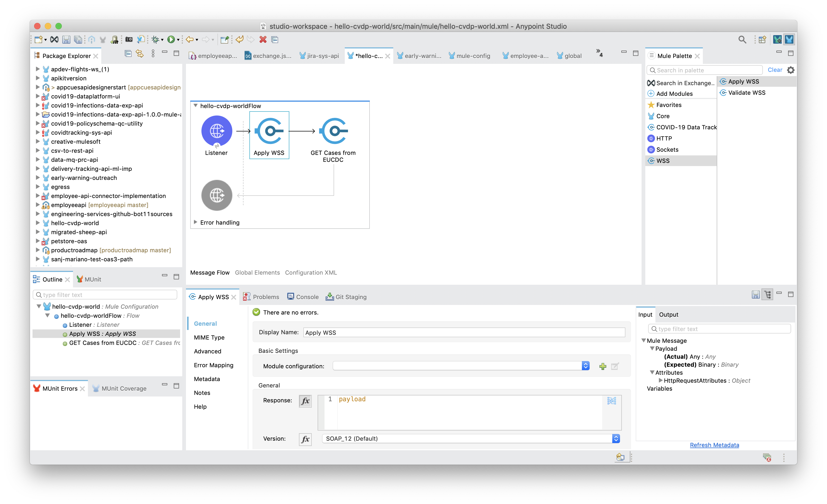Click Add Modules in Mule Palette
The height and width of the screenshot is (504, 827).
tap(674, 94)
